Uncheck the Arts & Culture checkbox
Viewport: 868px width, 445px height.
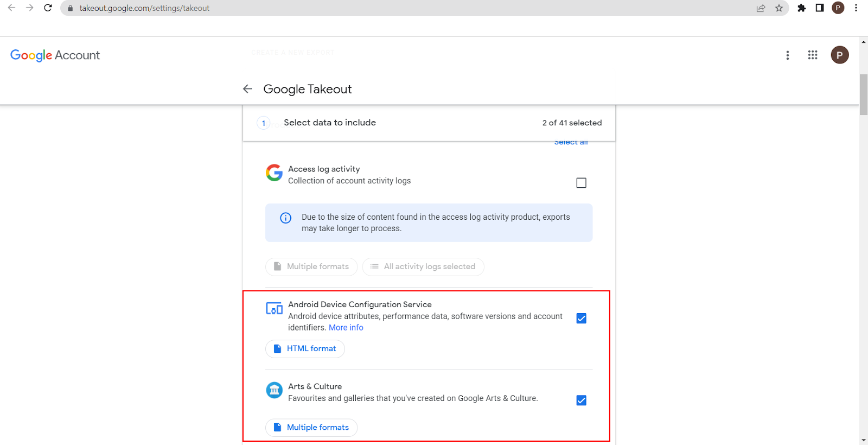pos(581,400)
